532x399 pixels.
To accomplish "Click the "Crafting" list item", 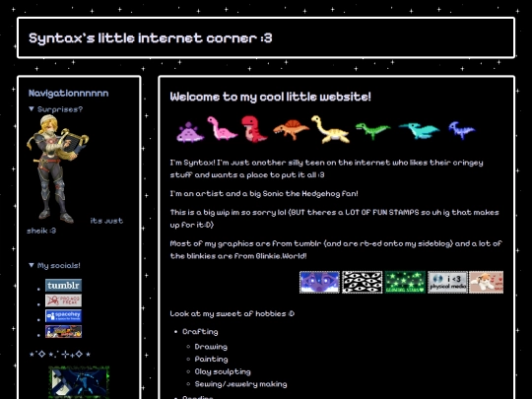I will click(x=200, y=332).
